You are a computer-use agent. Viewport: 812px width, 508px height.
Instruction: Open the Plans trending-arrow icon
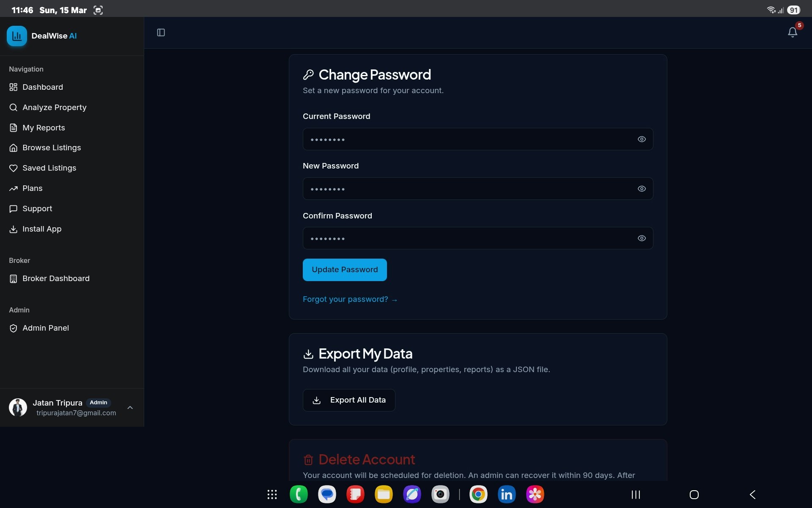[13, 188]
